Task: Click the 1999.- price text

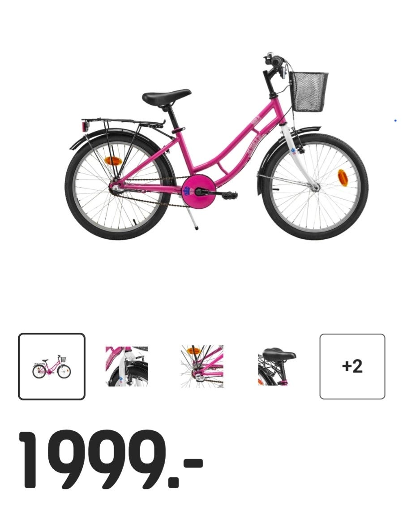Action: (111, 459)
